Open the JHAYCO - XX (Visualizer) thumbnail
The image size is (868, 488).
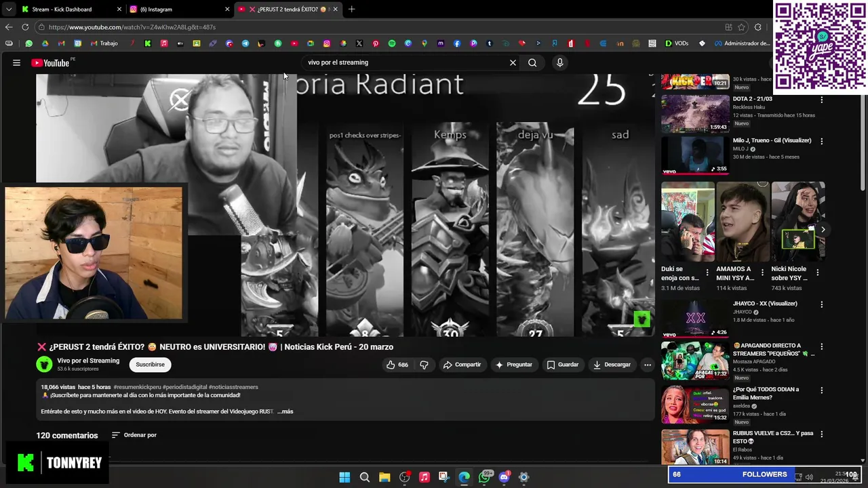pyautogui.click(x=695, y=319)
